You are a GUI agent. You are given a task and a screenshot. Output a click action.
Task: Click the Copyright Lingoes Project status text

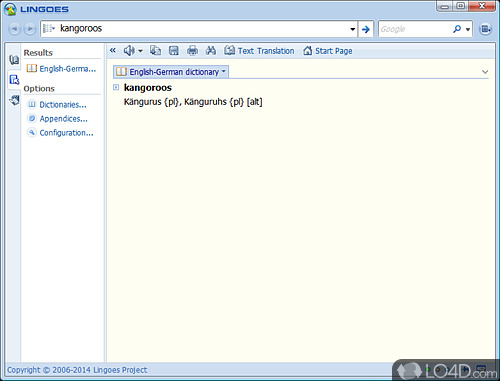point(77,370)
